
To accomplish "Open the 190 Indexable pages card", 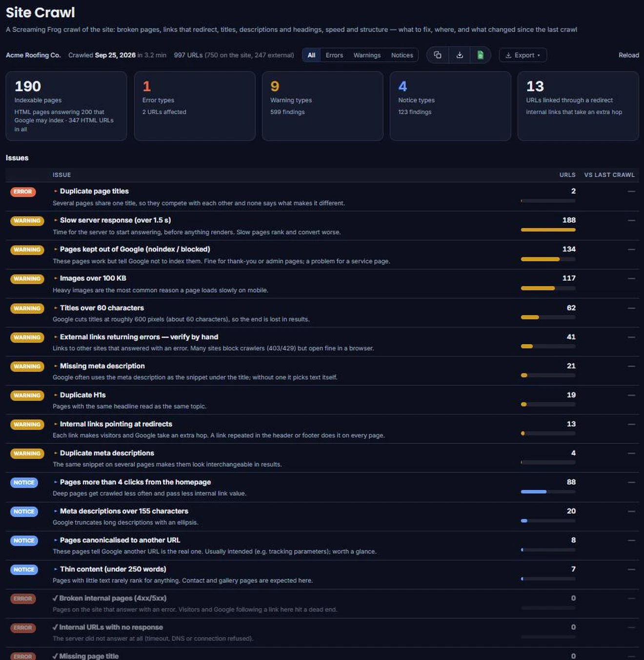I will pyautogui.click(x=66, y=106).
